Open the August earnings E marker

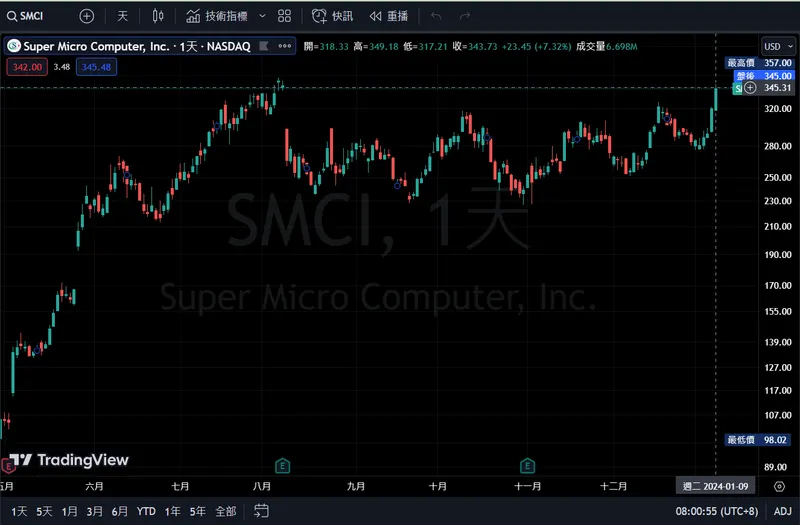coord(283,466)
